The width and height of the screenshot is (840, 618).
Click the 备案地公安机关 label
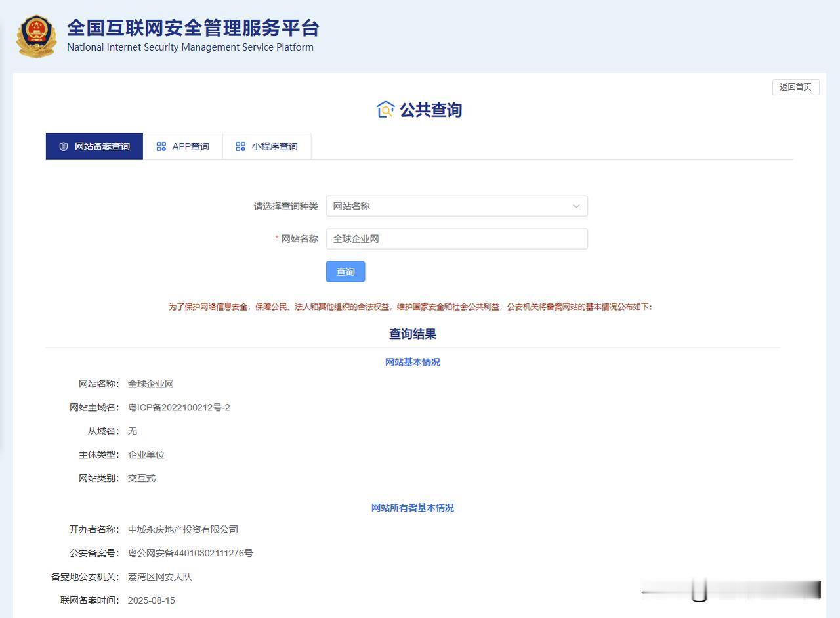pyautogui.click(x=84, y=577)
